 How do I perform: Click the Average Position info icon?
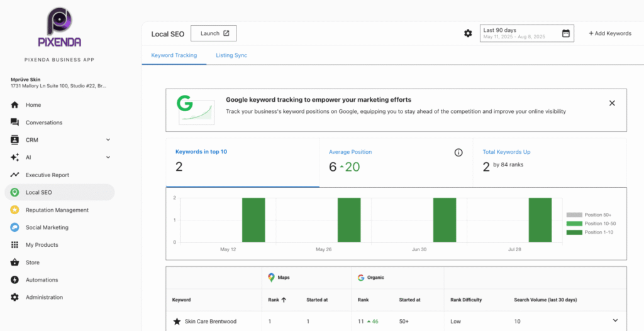tap(458, 153)
